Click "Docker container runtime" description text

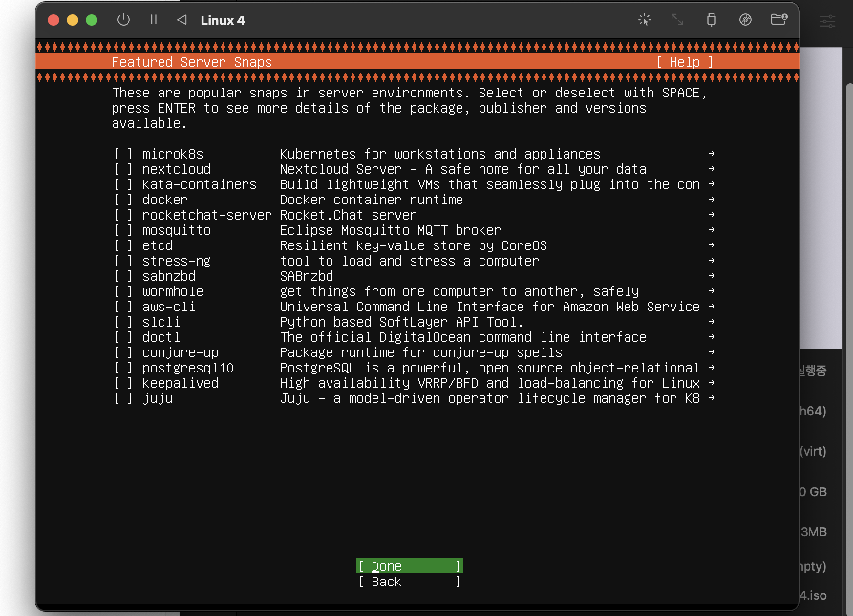[371, 200]
